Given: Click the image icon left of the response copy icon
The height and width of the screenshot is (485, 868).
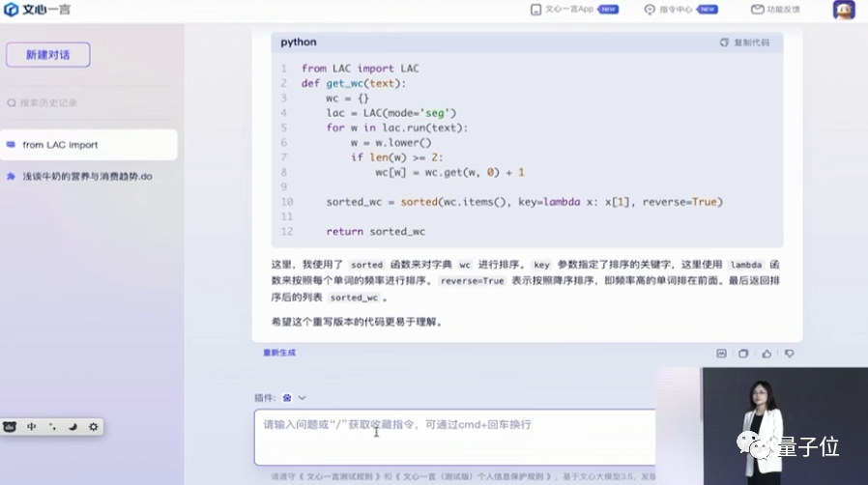Looking at the screenshot, I should point(721,354).
